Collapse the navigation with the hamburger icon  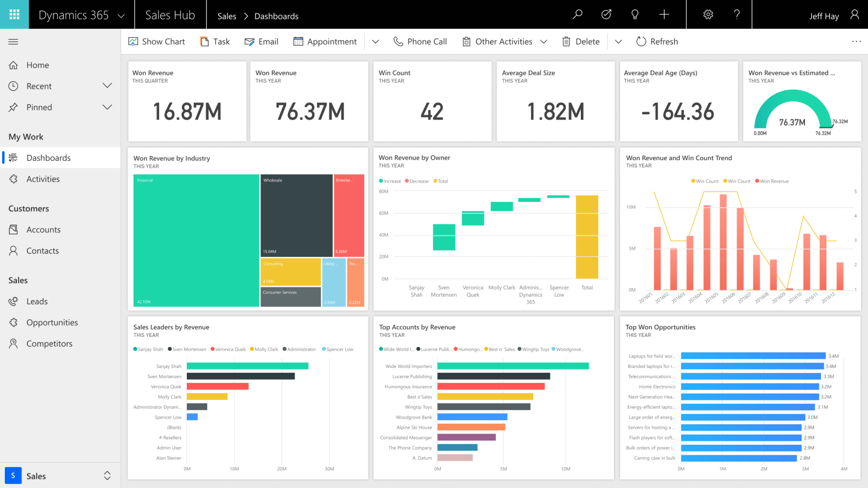pyautogui.click(x=13, y=41)
